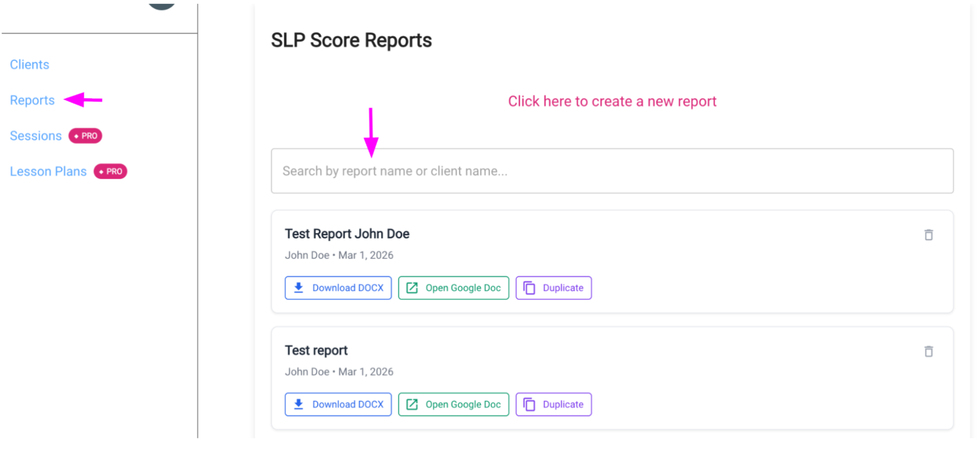The height and width of the screenshot is (460, 980).
Task: Navigate to Lesson Plans
Action: 48,171
